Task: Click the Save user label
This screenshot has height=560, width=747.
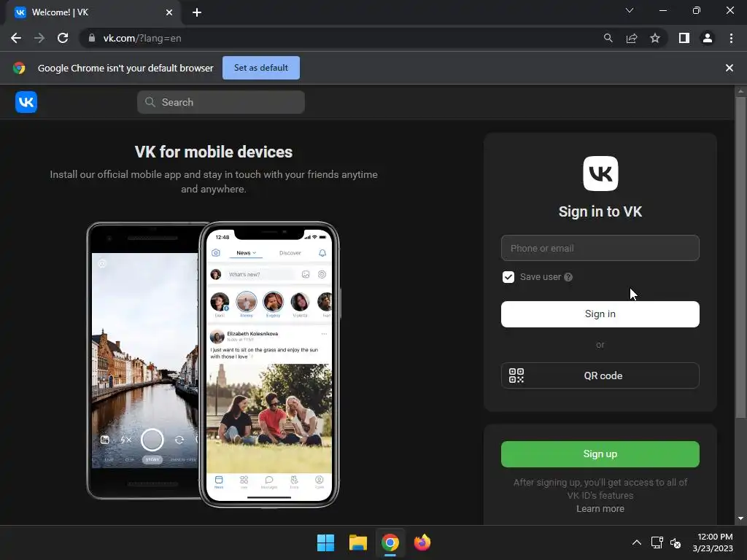Action: click(541, 277)
